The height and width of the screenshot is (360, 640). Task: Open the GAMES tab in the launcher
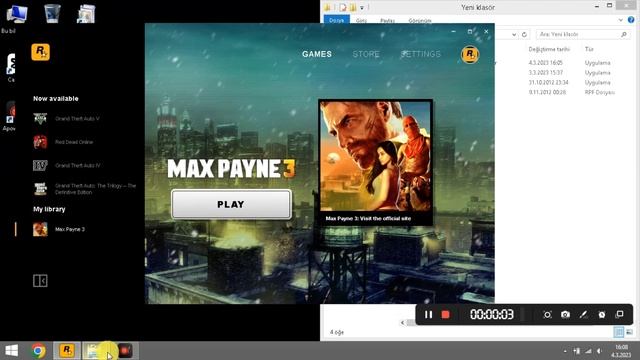[x=317, y=54]
